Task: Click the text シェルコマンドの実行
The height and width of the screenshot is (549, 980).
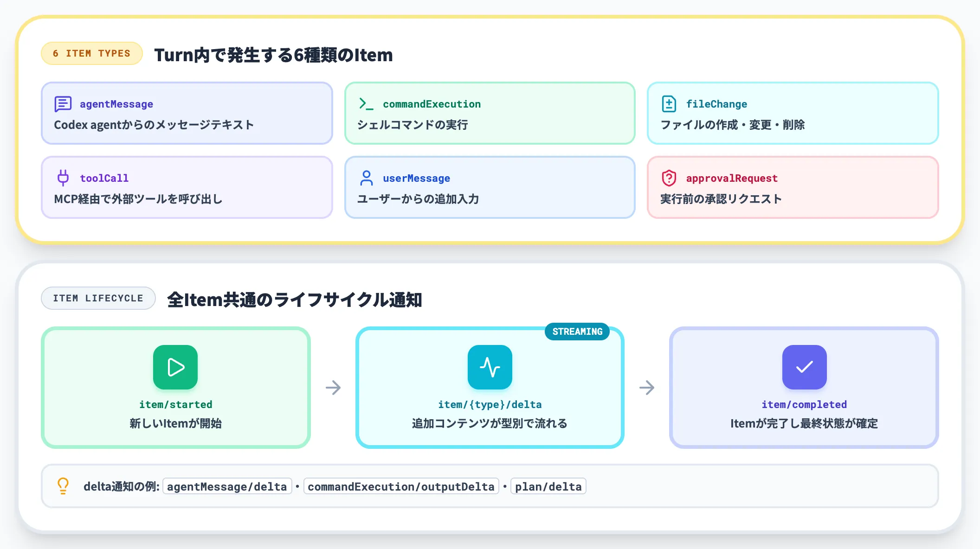Action: (413, 125)
